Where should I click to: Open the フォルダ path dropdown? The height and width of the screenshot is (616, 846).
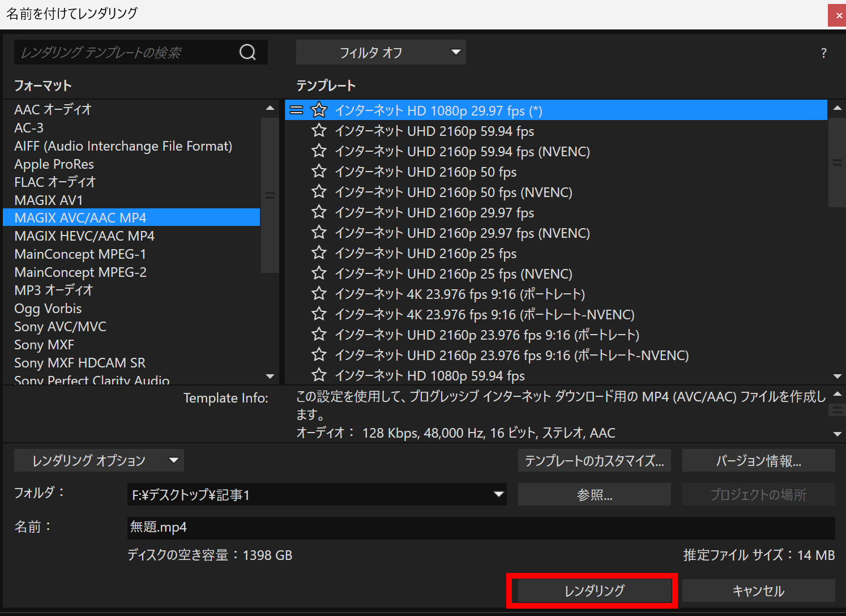(498, 494)
